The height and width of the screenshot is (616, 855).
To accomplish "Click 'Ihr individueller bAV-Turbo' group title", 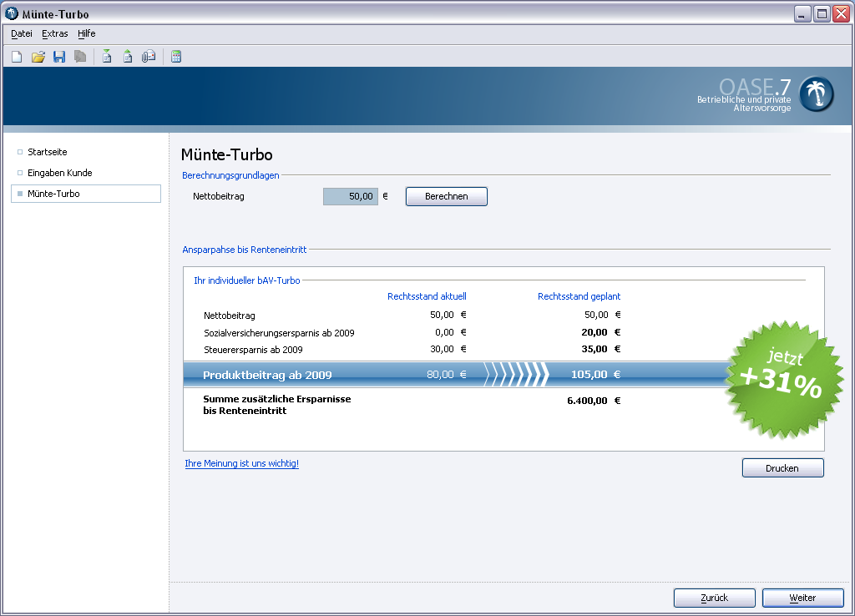I will (247, 280).
